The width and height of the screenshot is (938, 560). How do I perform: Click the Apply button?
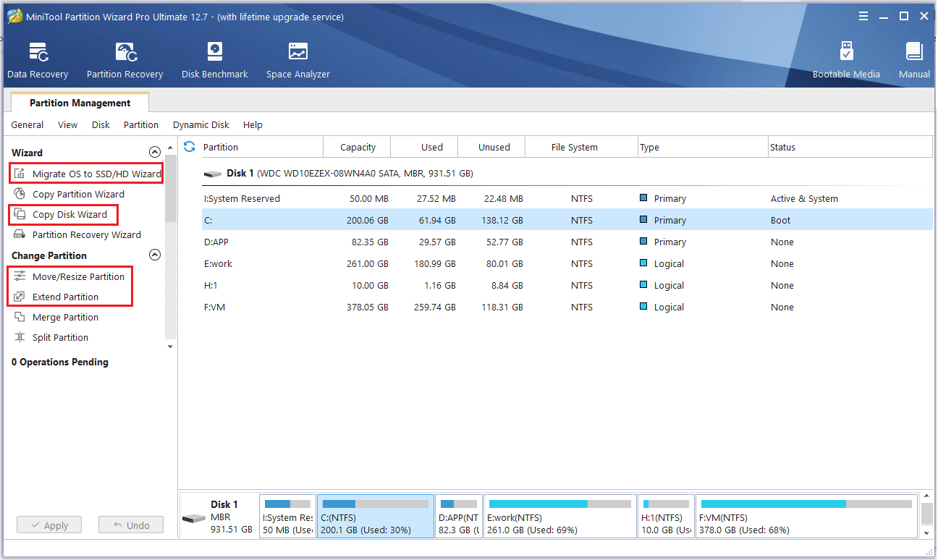pyautogui.click(x=49, y=525)
